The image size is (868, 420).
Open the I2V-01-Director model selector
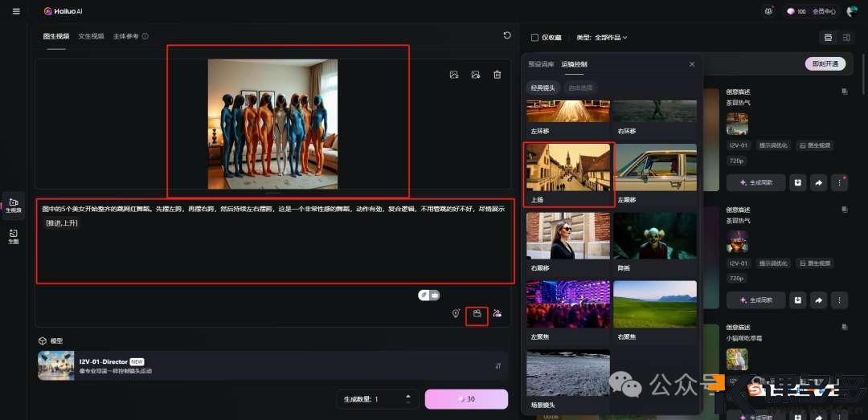click(273, 365)
